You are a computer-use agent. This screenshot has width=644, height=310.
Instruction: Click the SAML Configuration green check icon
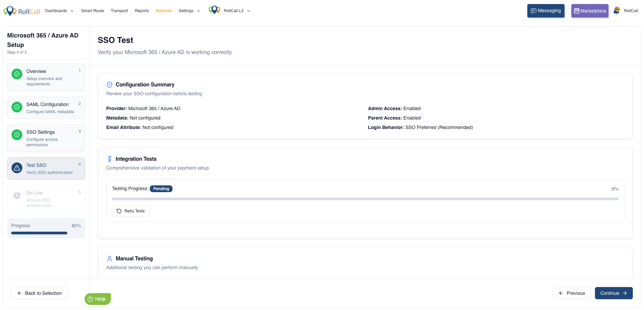pos(17,107)
